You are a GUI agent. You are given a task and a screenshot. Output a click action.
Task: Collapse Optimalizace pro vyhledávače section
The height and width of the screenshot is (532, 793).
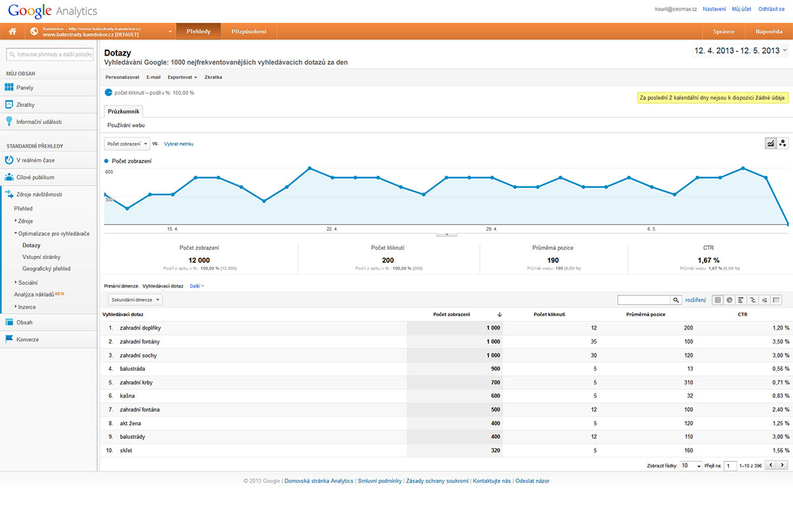16,233
